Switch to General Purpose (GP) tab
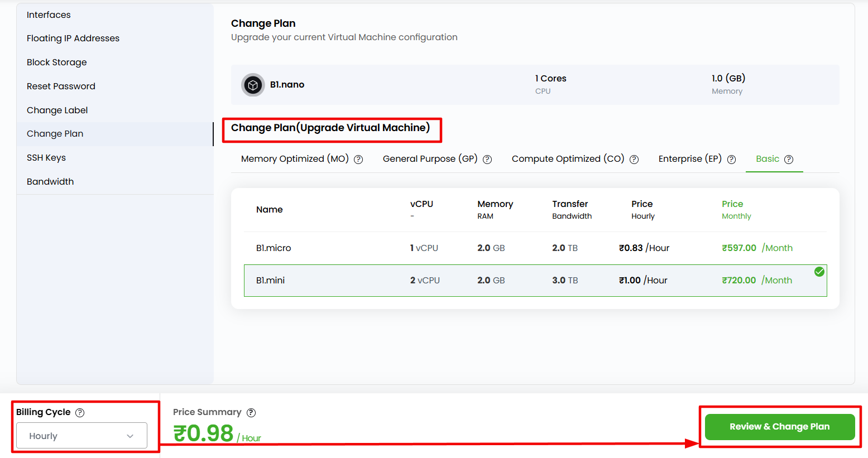868x458 pixels. click(430, 159)
